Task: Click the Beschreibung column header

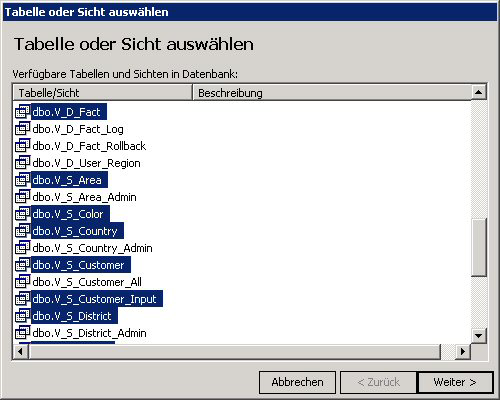Action: point(332,93)
